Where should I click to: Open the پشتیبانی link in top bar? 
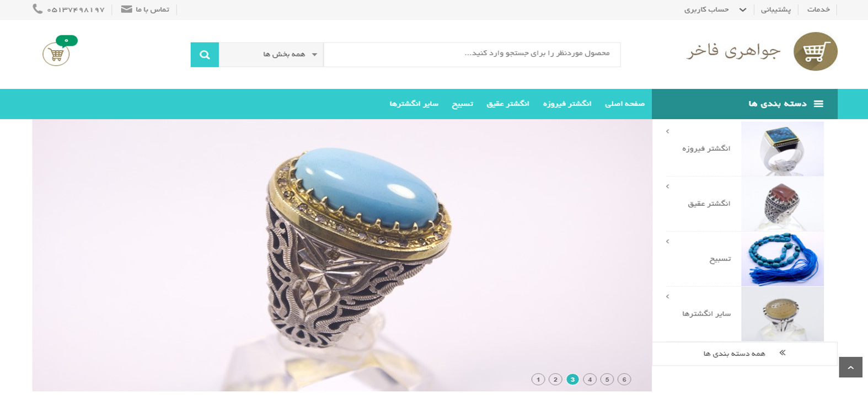[x=775, y=9]
